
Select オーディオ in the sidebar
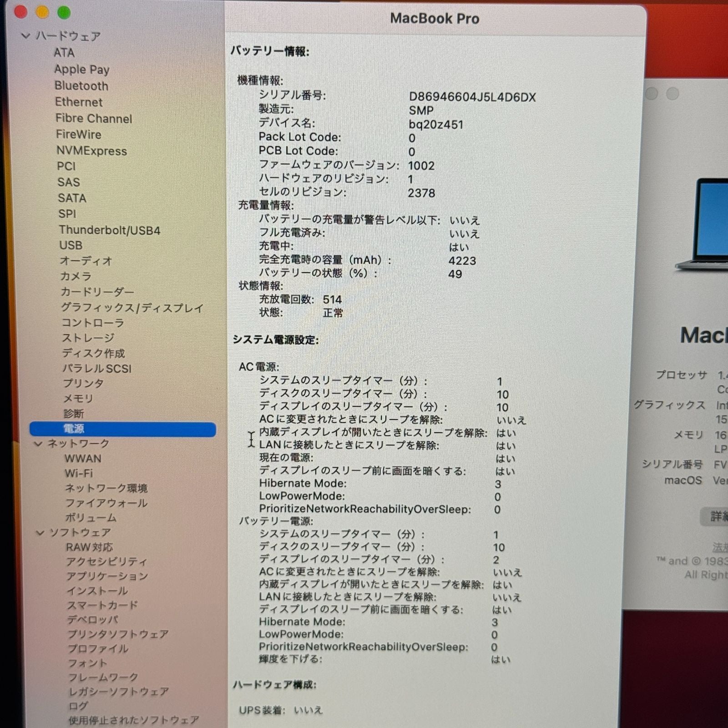point(86,261)
